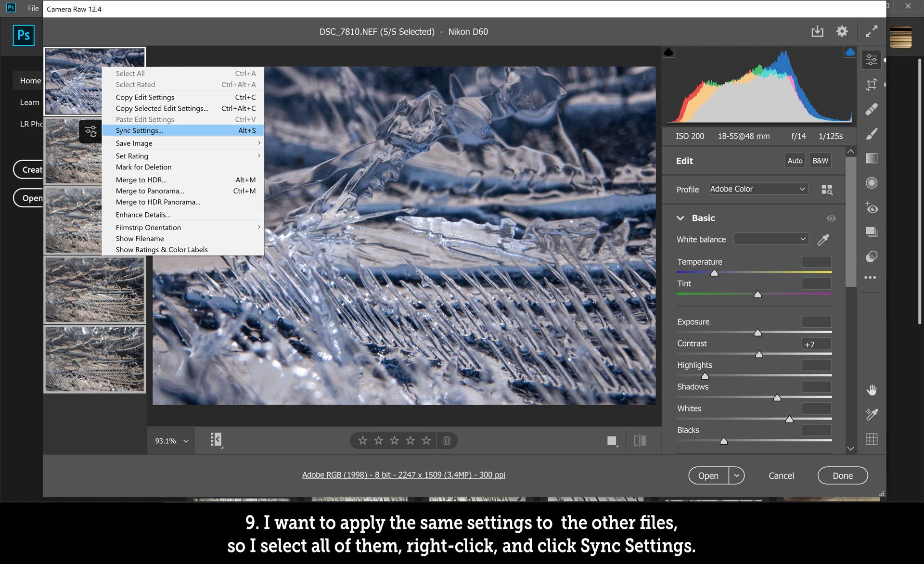924x564 pixels.
Task: Select the Graduated Filter tool
Action: pyautogui.click(x=871, y=158)
